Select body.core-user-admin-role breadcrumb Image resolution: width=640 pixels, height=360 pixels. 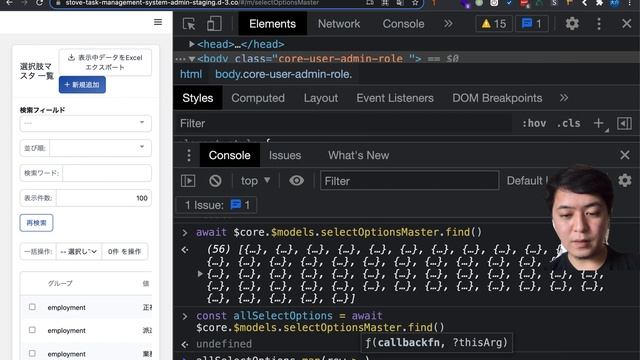point(283,74)
